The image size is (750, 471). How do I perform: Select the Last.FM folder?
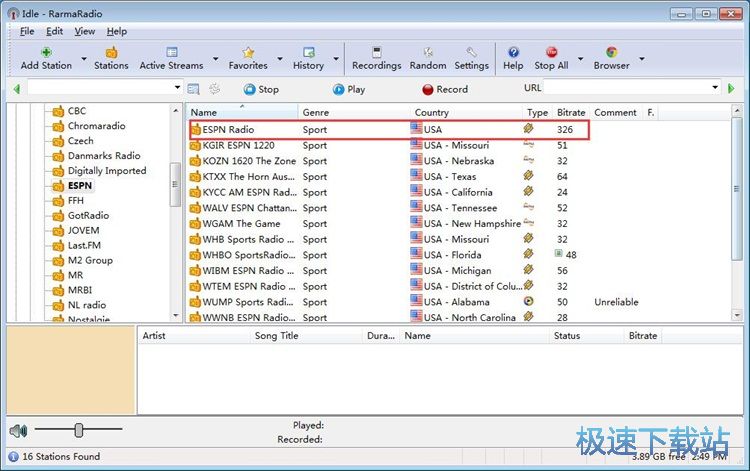tap(84, 245)
